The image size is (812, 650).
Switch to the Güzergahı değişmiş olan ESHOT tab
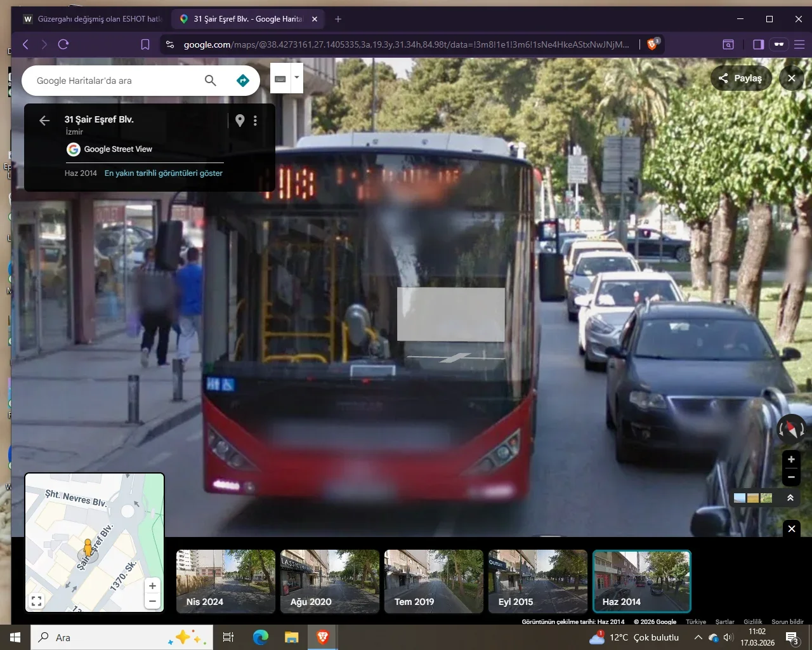(x=92, y=19)
